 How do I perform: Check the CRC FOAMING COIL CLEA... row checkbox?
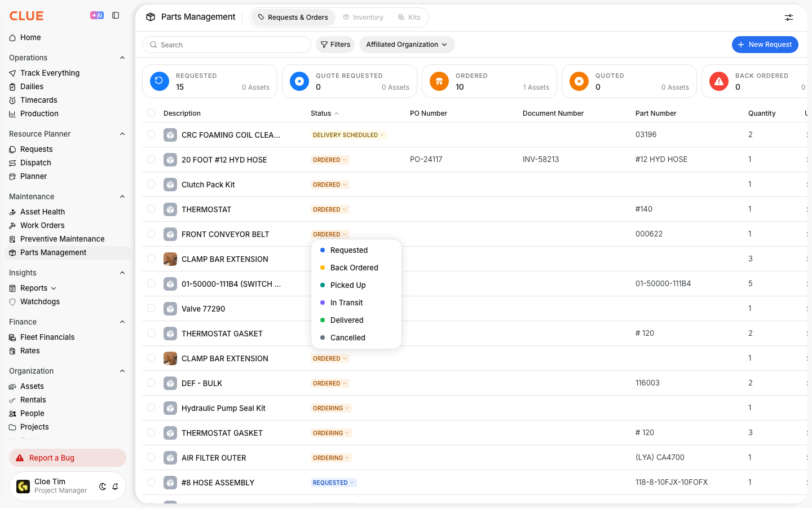151,134
